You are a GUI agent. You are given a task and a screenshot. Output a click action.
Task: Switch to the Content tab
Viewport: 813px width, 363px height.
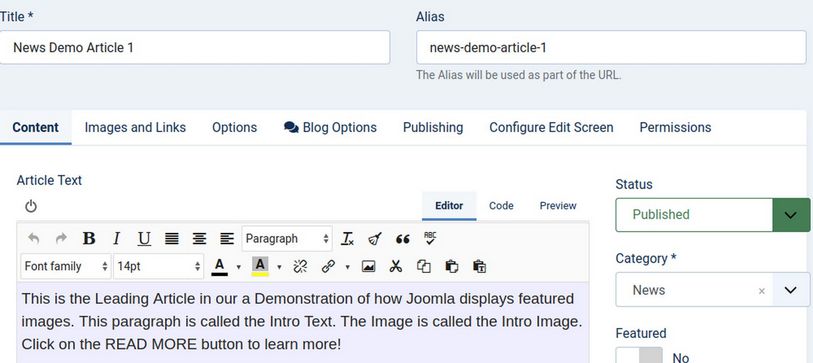[x=35, y=128]
